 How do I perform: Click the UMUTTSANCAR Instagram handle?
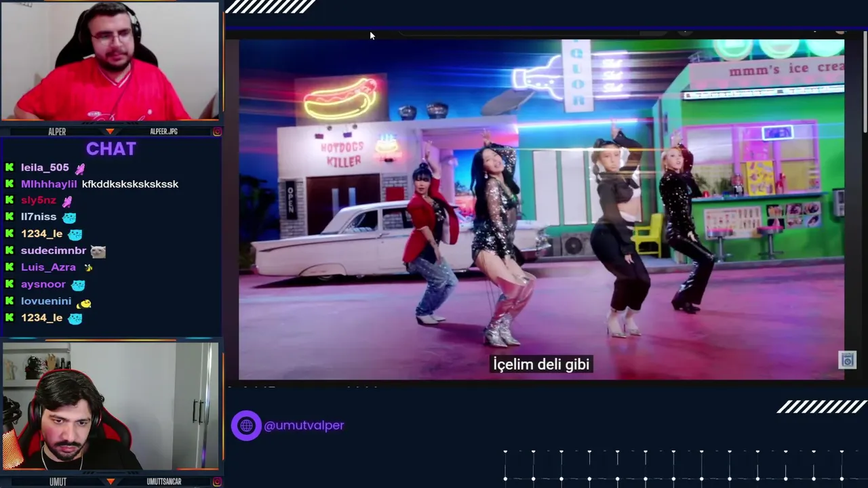[164, 482]
